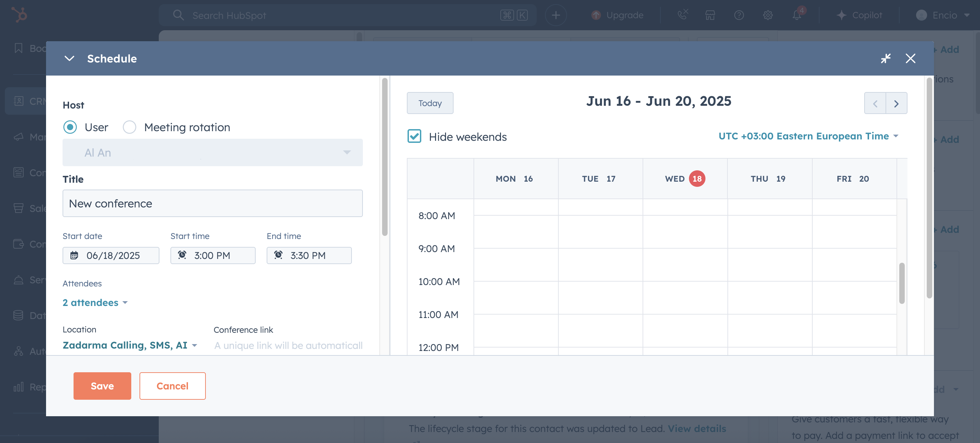
Task: Select the Meeting rotation radio button
Action: tap(129, 127)
